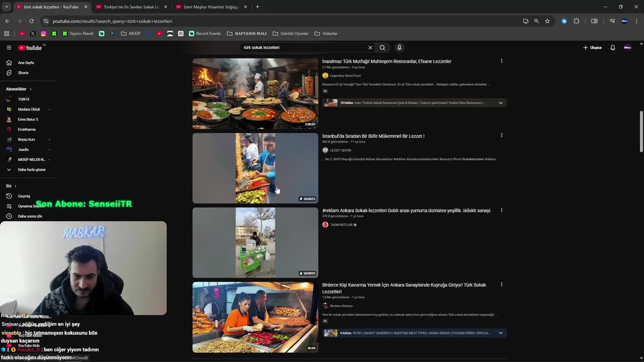Click title İnanılmaz Türk Mutfağı! Muhteşem Restoranlar
644x362 pixels.
coord(387,61)
